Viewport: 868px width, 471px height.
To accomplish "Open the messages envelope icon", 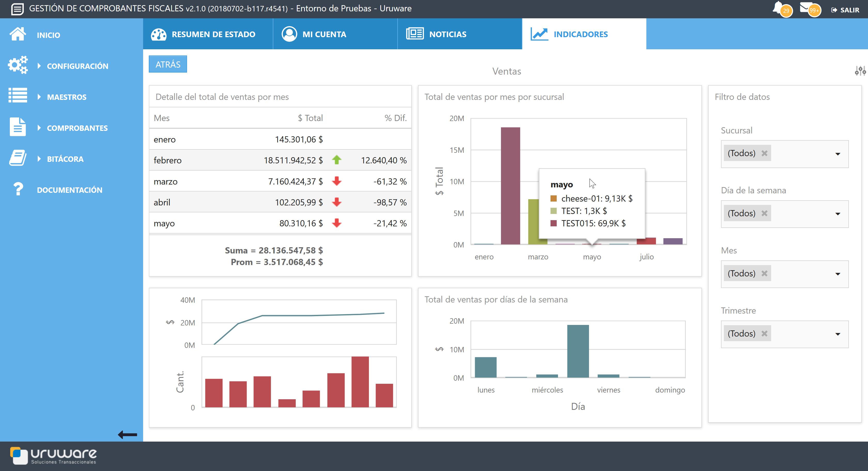I will 806,7.
